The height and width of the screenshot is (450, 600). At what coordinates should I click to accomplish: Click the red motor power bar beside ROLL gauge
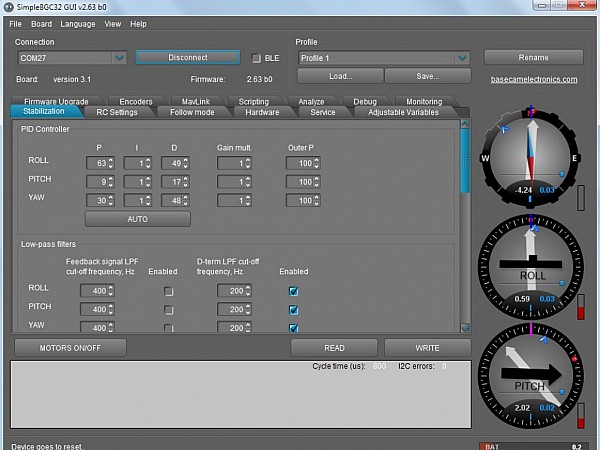point(582,306)
